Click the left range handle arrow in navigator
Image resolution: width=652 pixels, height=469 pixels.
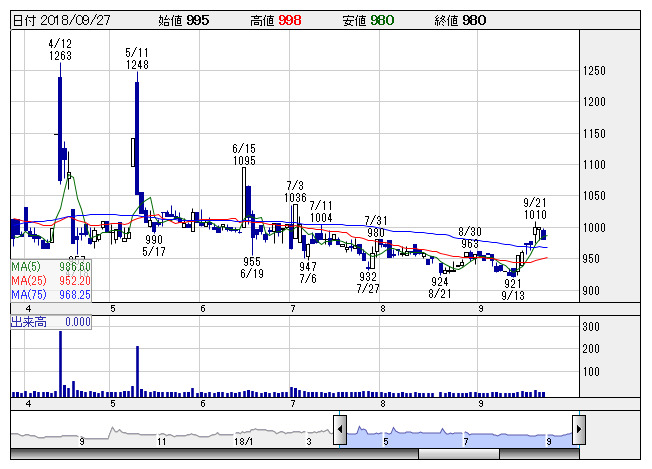click(340, 432)
